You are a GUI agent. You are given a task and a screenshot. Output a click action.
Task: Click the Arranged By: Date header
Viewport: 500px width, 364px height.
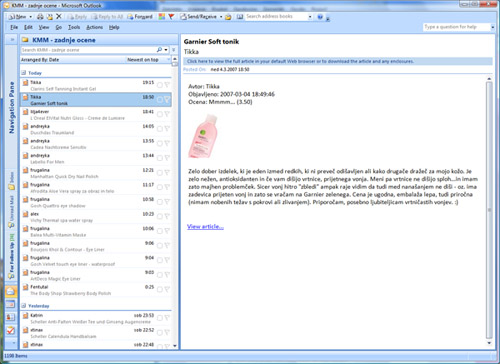tap(40, 60)
